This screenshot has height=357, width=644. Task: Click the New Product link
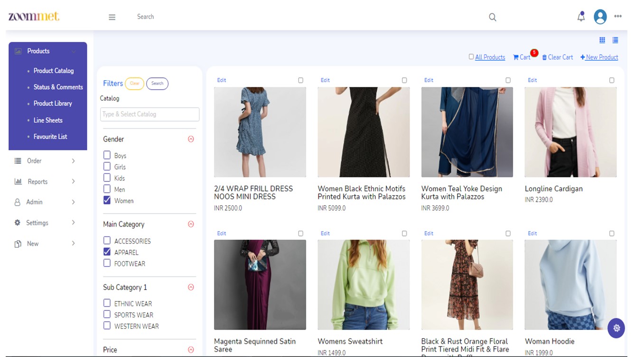tap(599, 57)
